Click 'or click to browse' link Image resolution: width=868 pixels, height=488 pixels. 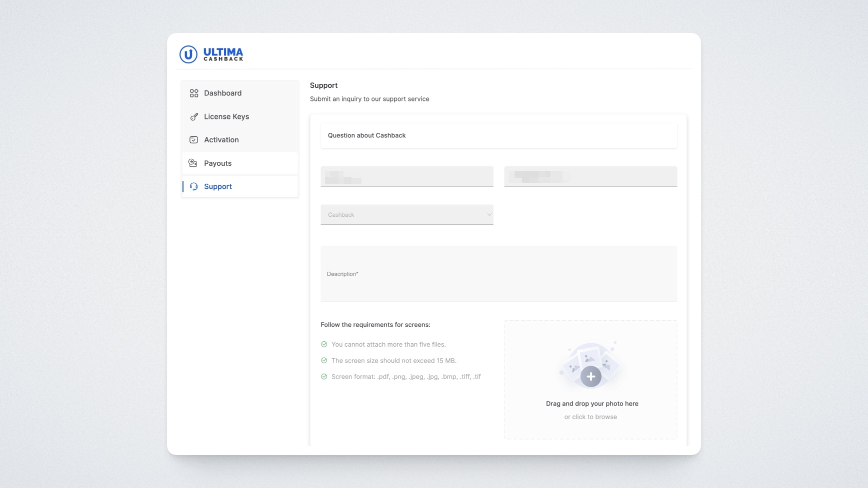(590, 417)
